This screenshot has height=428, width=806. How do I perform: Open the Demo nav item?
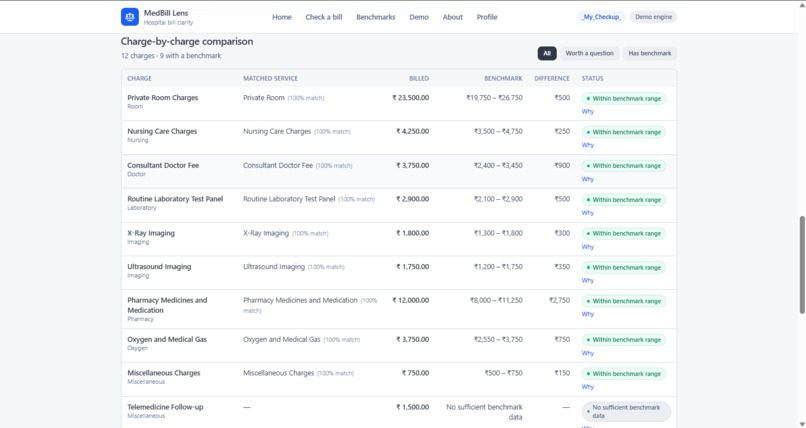[x=419, y=17]
